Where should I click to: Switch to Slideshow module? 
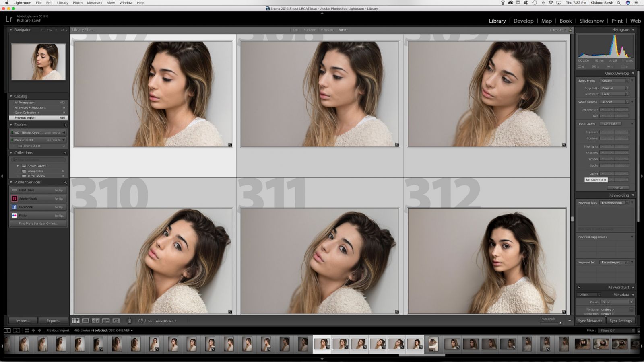tap(591, 21)
